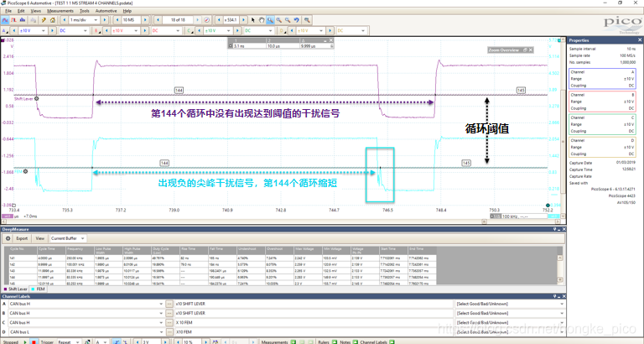
Task: Close the Zoom Overview panel
Action: (x=531, y=50)
